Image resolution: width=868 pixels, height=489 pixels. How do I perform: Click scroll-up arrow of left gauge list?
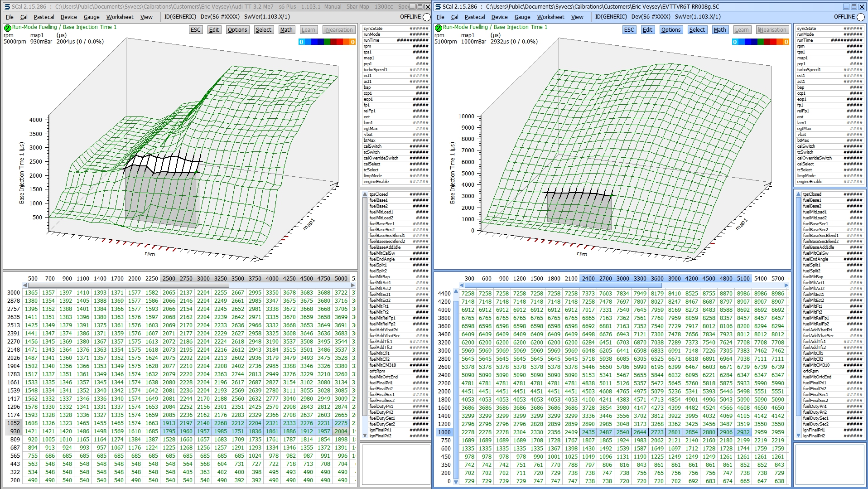click(365, 194)
